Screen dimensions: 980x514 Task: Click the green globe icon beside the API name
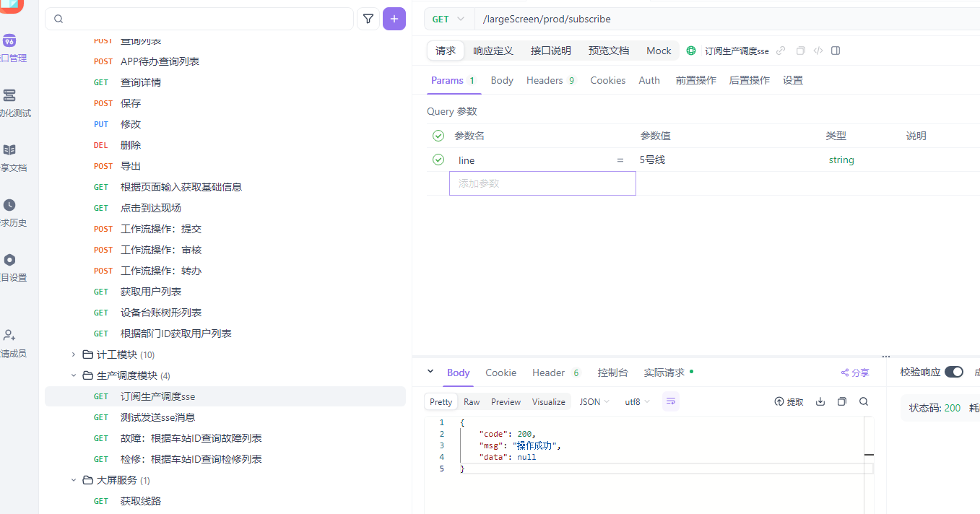(691, 51)
